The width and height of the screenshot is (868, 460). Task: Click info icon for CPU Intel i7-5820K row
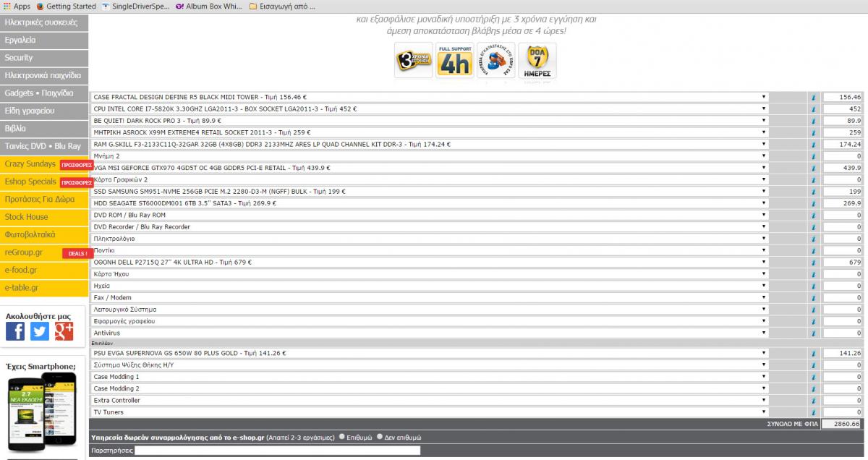pyautogui.click(x=813, y=108)
